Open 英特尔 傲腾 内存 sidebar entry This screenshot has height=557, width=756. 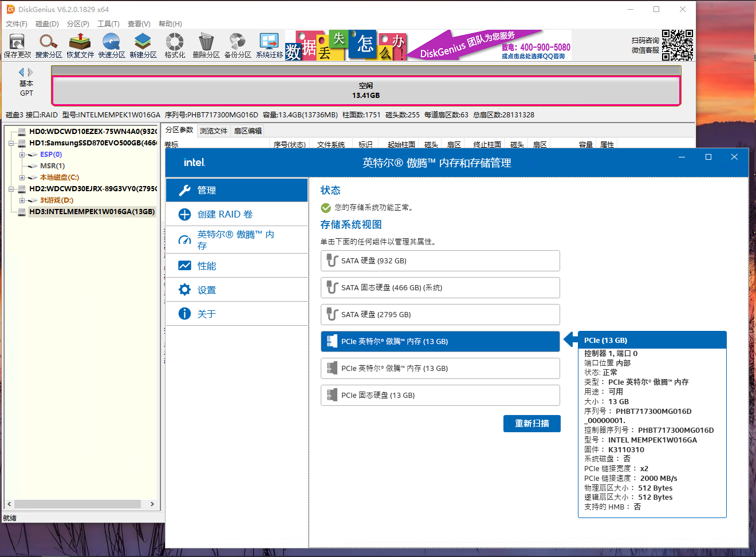(237, 240)
